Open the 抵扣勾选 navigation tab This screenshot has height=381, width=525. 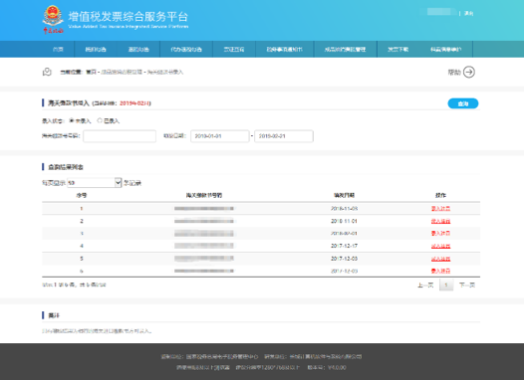click(x=95, y=49)
